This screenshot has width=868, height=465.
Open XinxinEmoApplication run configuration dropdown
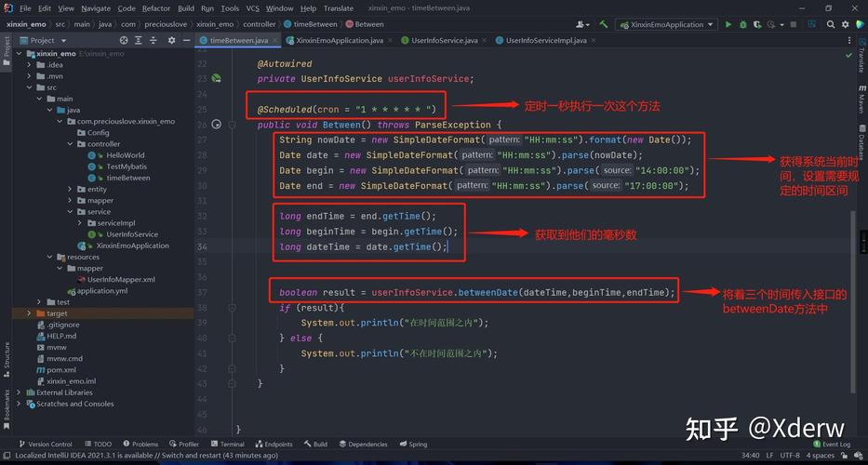(666, 24)
